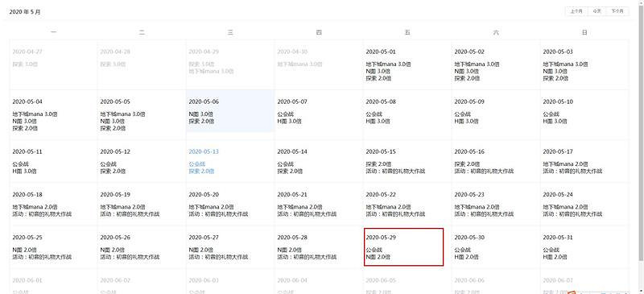The image size is (644, 294).
Task: Click '活动：初音的礼物大作战' under 2020-05-15
Action: click(x=395, y=171)
